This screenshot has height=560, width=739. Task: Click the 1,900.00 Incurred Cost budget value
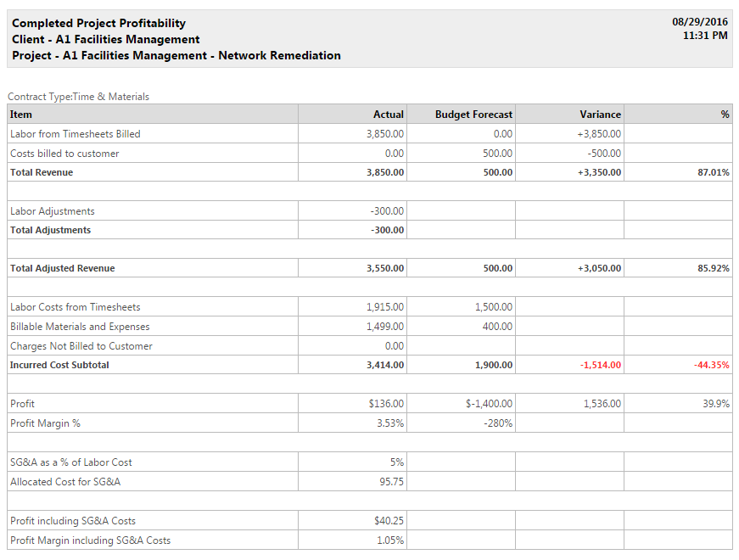click(x=494, y=365)
